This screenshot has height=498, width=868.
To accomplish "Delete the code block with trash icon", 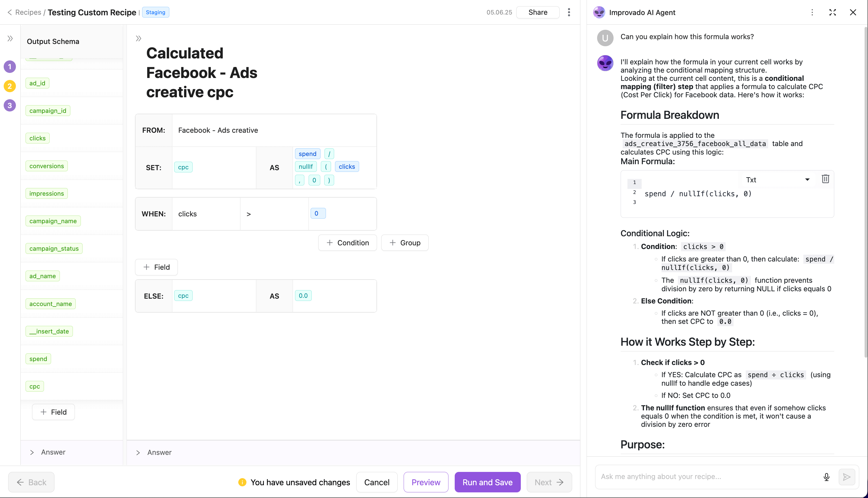I will 825,179.
